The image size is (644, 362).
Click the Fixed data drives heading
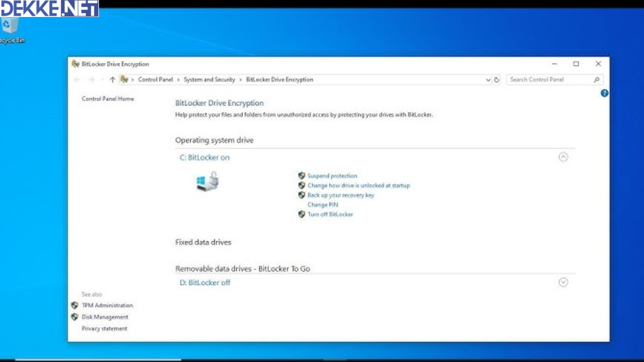[x=203, y=242]
